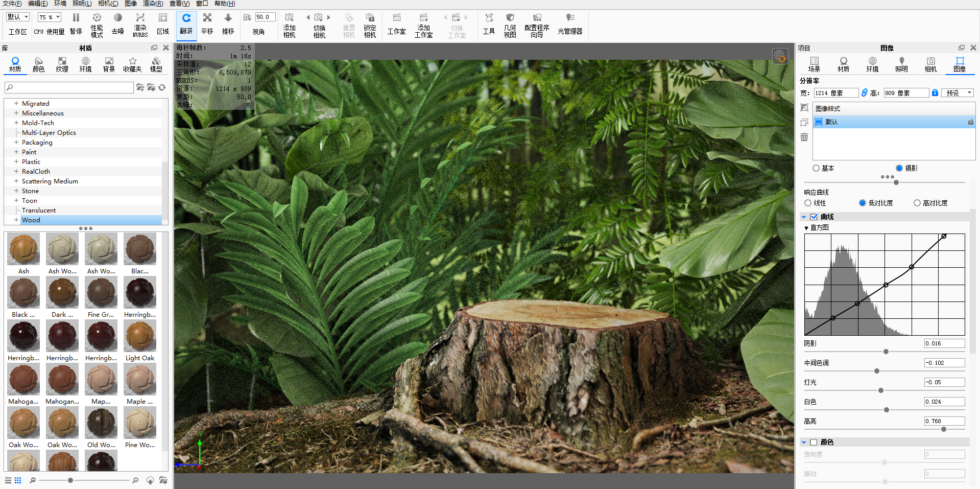Open the Geometry View (几何视图)
Screen dimensions: 980x489
510,24
